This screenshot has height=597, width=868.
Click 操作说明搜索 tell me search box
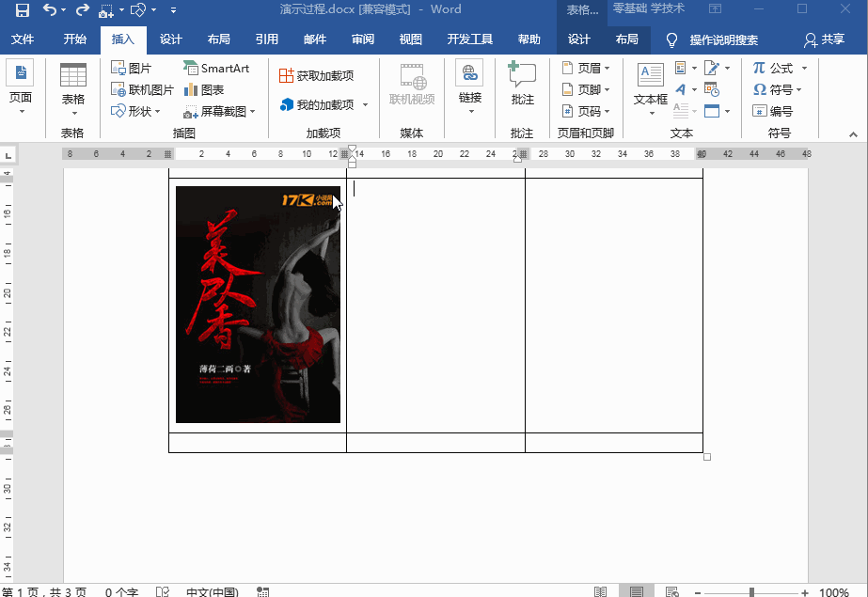pos(723,39)
